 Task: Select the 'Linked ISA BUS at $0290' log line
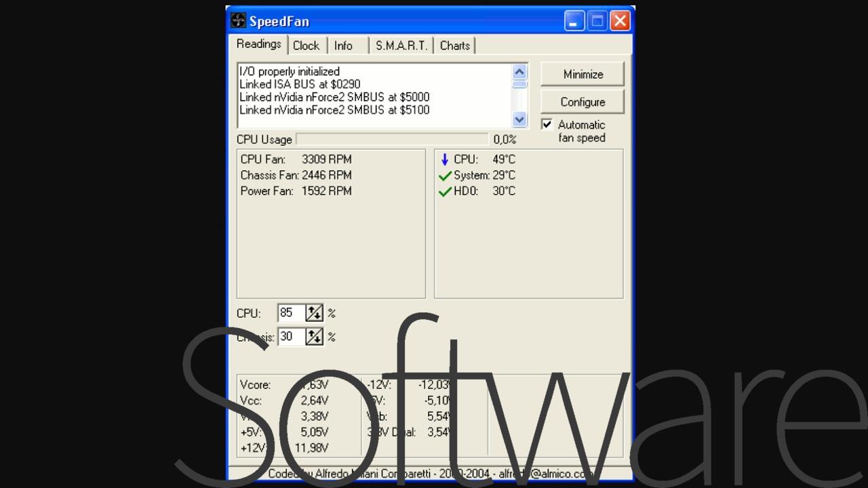pos(300,84)
